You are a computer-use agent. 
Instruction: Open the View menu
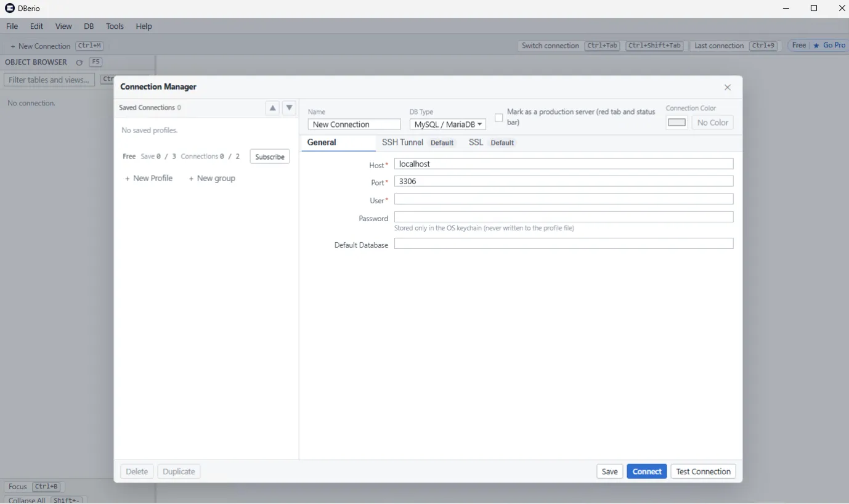tap(63, 26)
